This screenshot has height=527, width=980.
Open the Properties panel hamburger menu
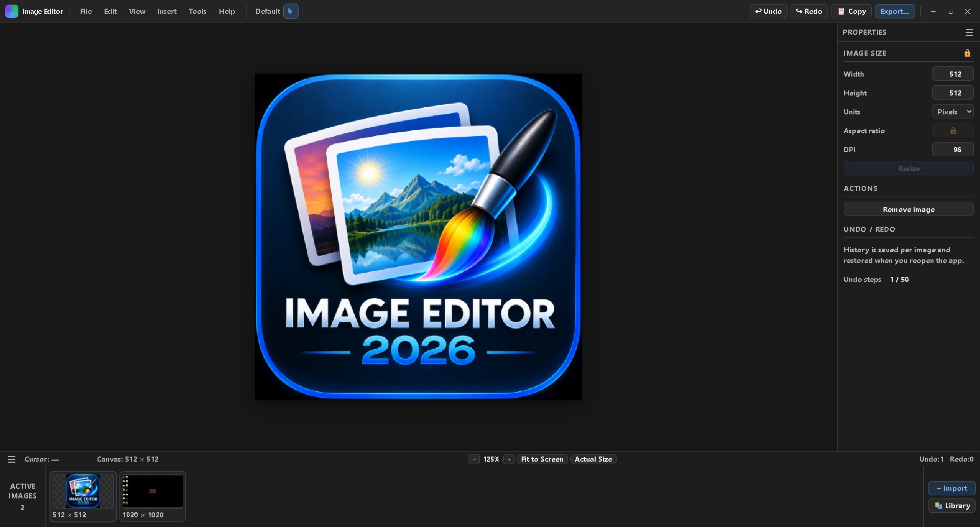point(969,32)
